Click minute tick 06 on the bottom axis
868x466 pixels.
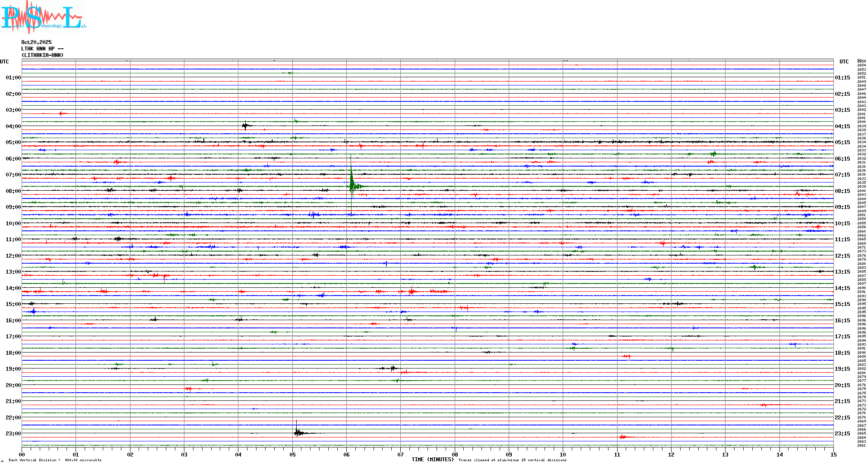tap(346, 454)
